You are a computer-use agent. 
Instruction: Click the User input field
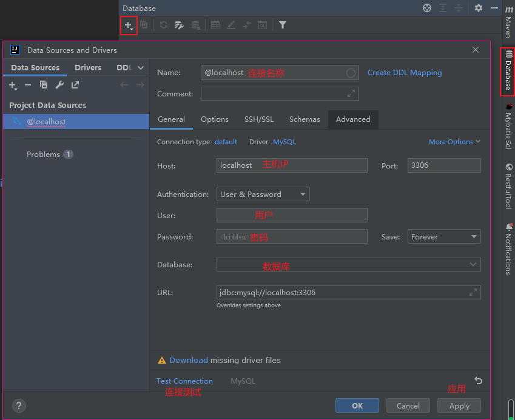(x=292, y=215)
